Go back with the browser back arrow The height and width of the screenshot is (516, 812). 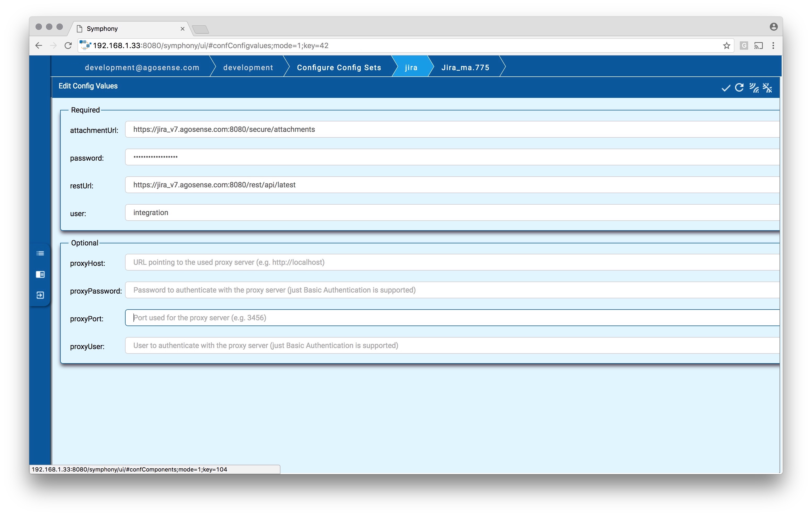point(39,46)
